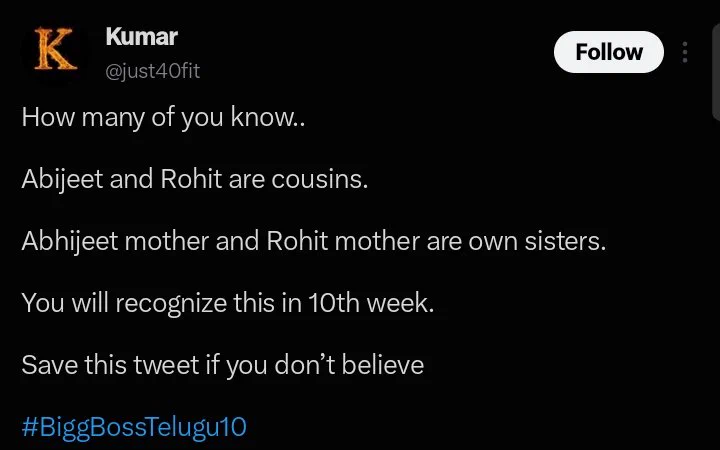
Task: Click the word 'sisters' in the tweet
Action: click(565, 241)
